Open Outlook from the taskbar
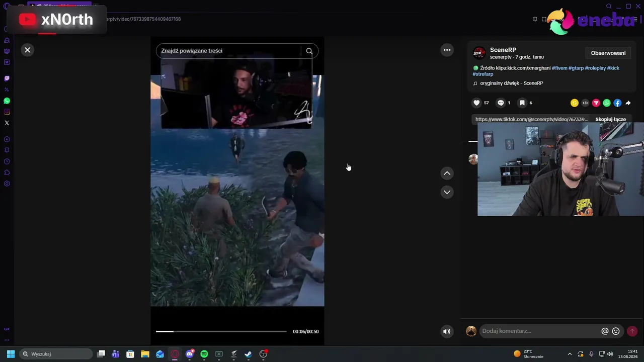 coord(160,354)
